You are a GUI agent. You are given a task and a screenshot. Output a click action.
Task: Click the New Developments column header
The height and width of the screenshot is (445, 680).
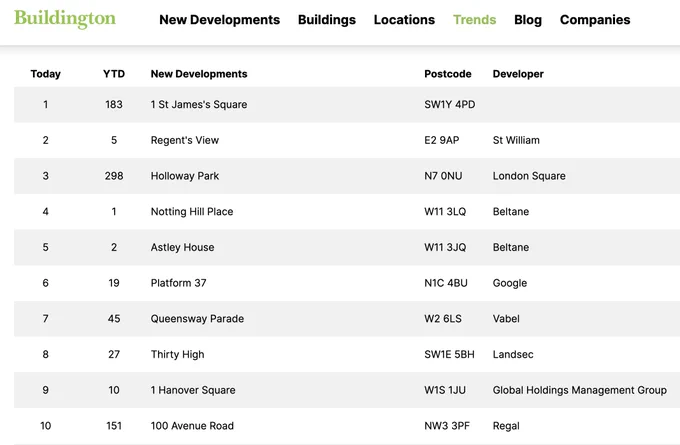[199, 74]
